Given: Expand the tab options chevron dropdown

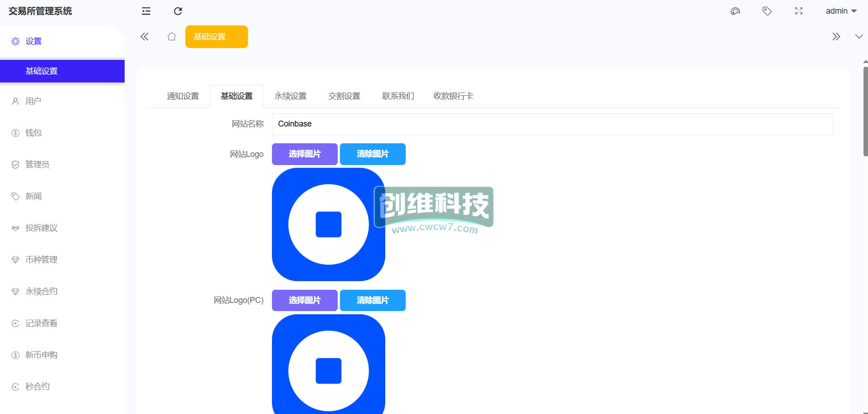Looking at the screenshot, I should pos(858,37).
